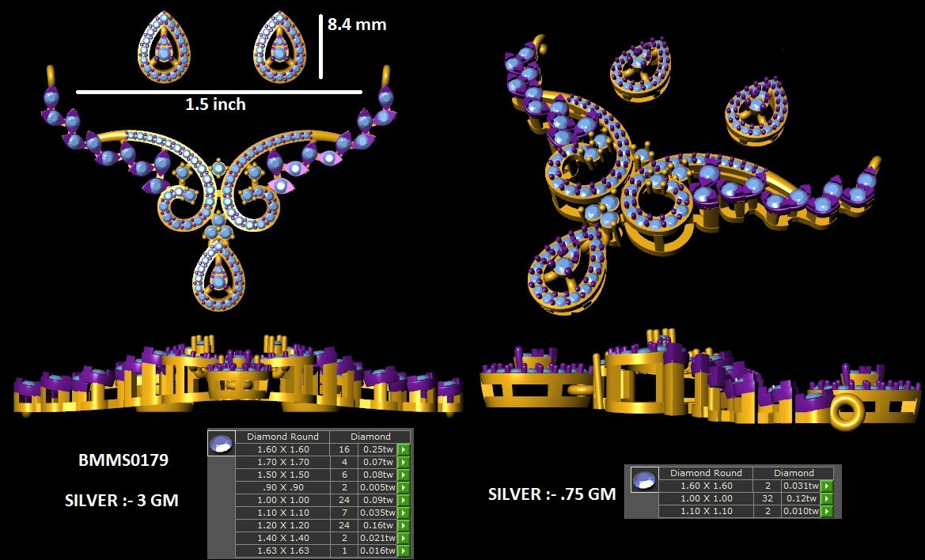The image size is (925, 560).
Task: Click the 32 quantity cell in right table
Action: 768,498
